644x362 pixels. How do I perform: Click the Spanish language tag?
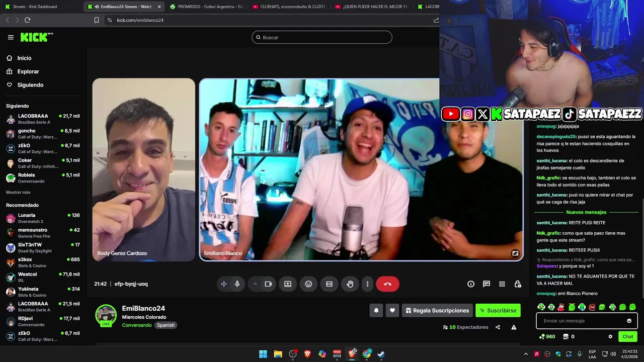(166, 325)
